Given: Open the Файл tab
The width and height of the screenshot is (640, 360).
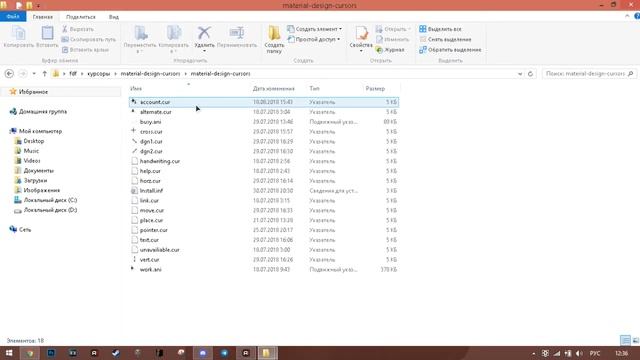Looking at the screenshot, I should point(13,17).
